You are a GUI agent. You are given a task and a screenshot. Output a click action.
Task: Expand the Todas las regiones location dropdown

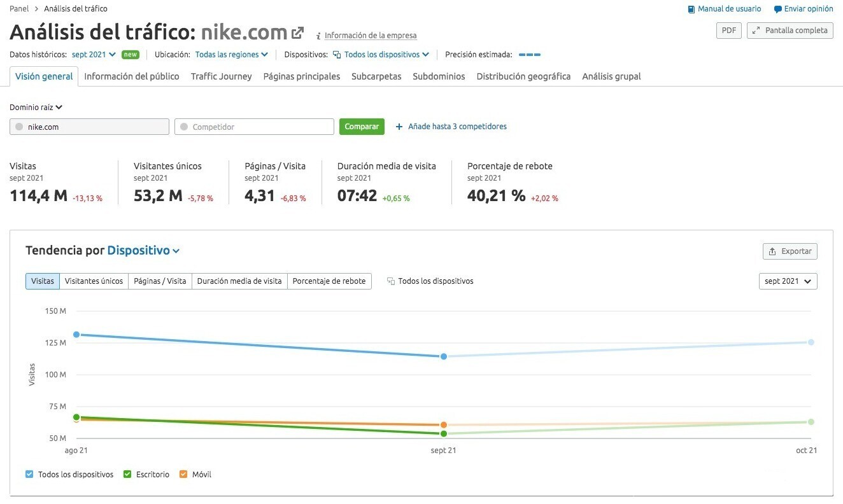(231, 55)
